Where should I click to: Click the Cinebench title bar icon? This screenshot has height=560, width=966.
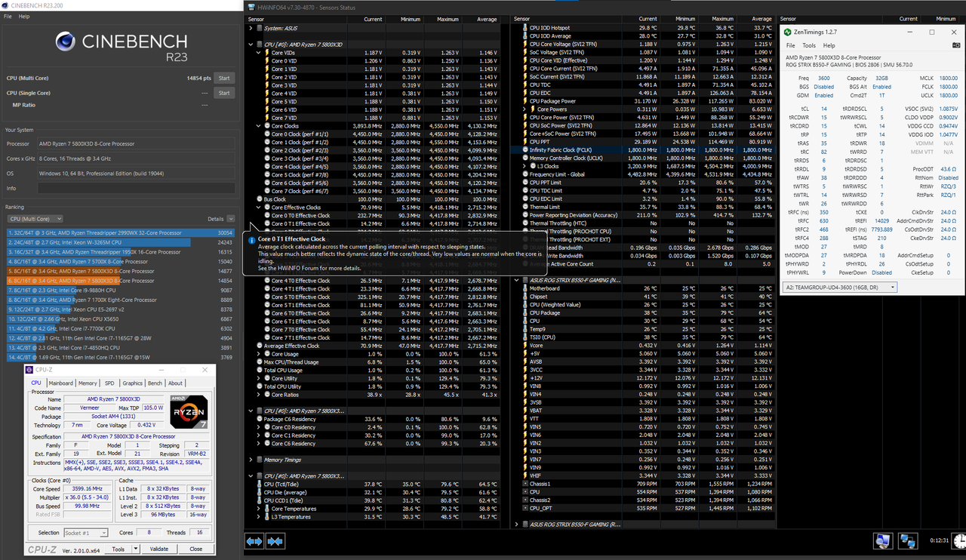point(6,5)
